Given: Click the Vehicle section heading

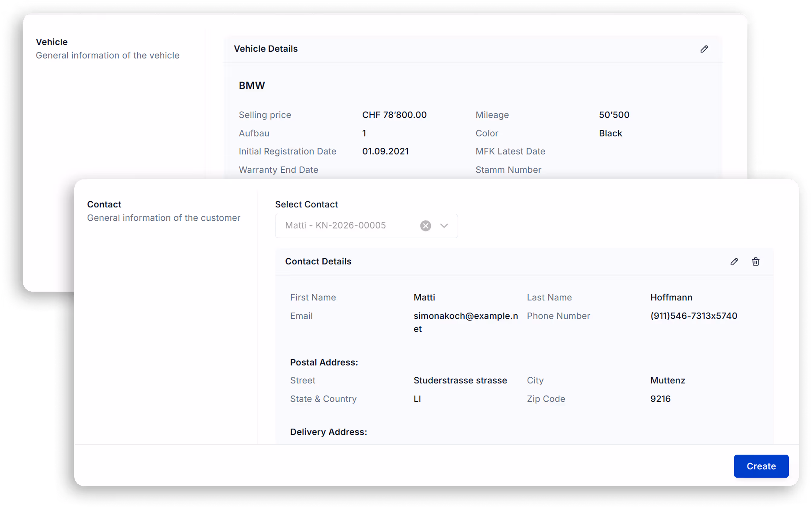Looking at the screenshot, I should [x=52, y=42].
